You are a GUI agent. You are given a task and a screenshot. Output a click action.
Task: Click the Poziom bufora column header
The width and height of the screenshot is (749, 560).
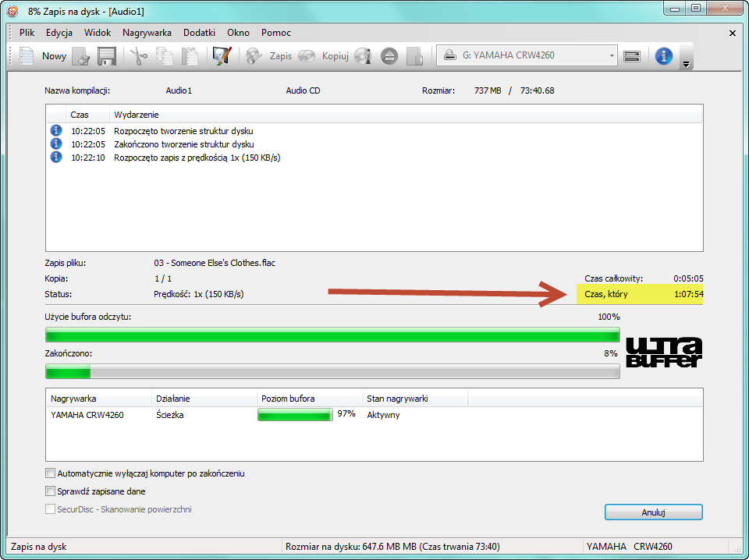[x=310, y=398]
